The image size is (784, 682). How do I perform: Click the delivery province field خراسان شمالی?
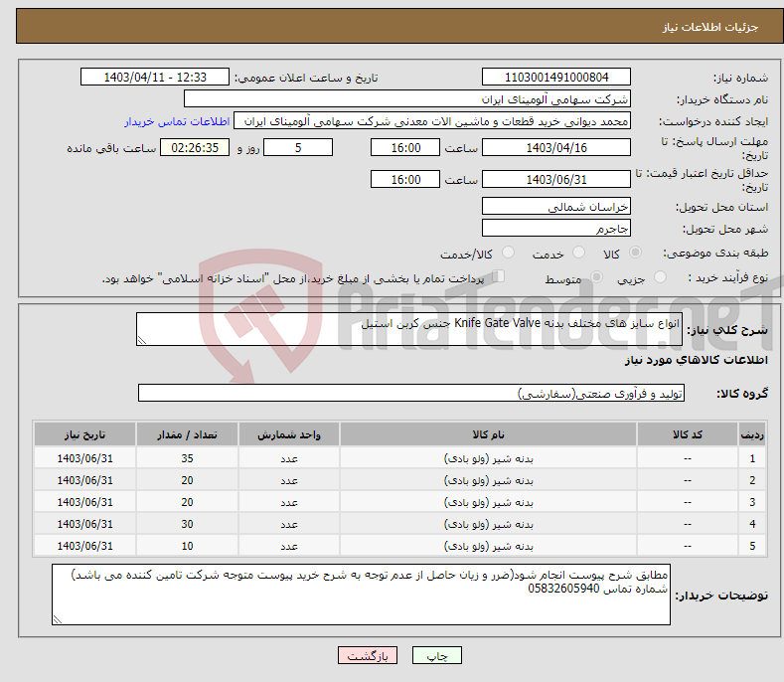(556, 206)
